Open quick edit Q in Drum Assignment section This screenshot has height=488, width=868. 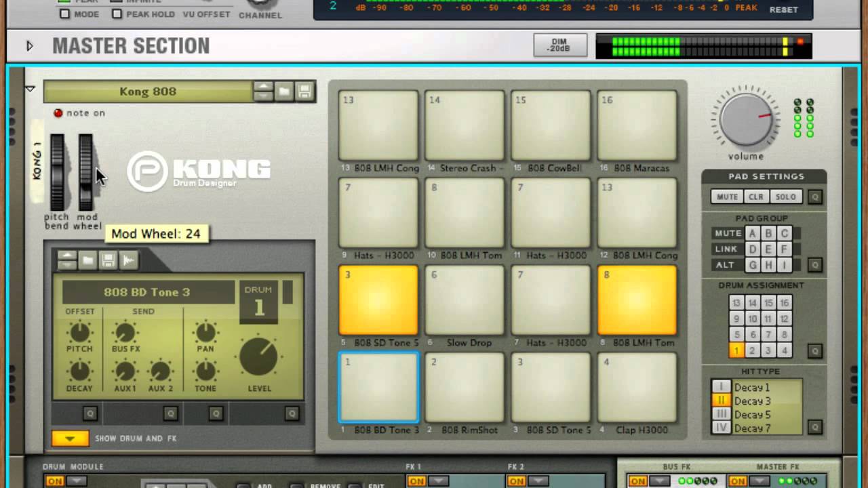[x=815, y=351]
